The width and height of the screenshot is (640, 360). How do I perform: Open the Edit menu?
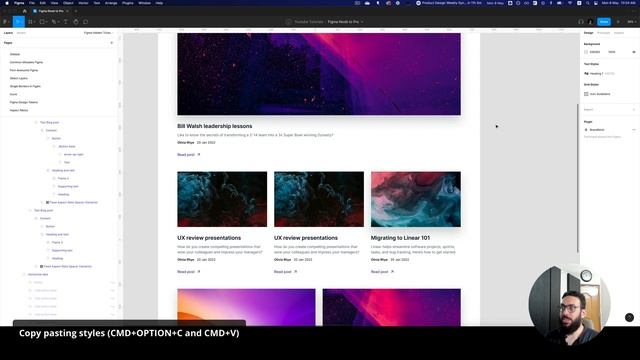(42, 3)
